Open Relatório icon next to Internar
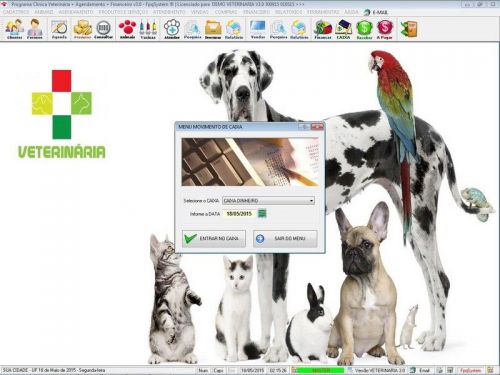 234,29
